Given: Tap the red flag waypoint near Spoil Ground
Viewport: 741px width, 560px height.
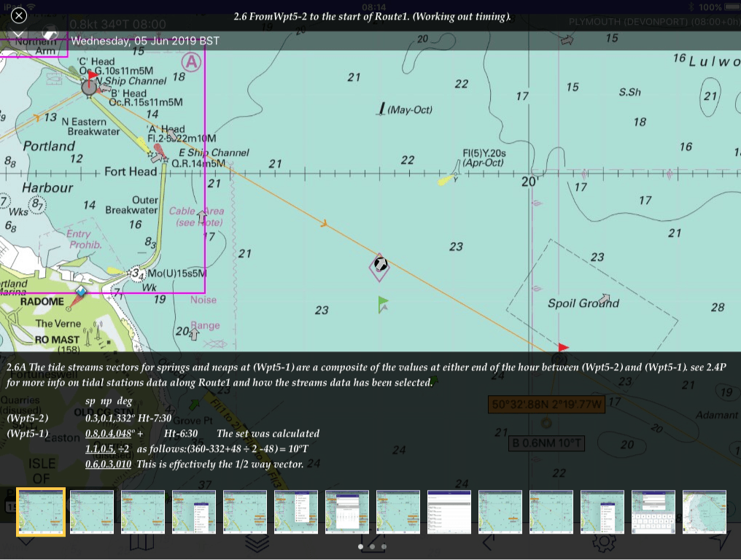Looking at the screenshot, I should (562, 348).
